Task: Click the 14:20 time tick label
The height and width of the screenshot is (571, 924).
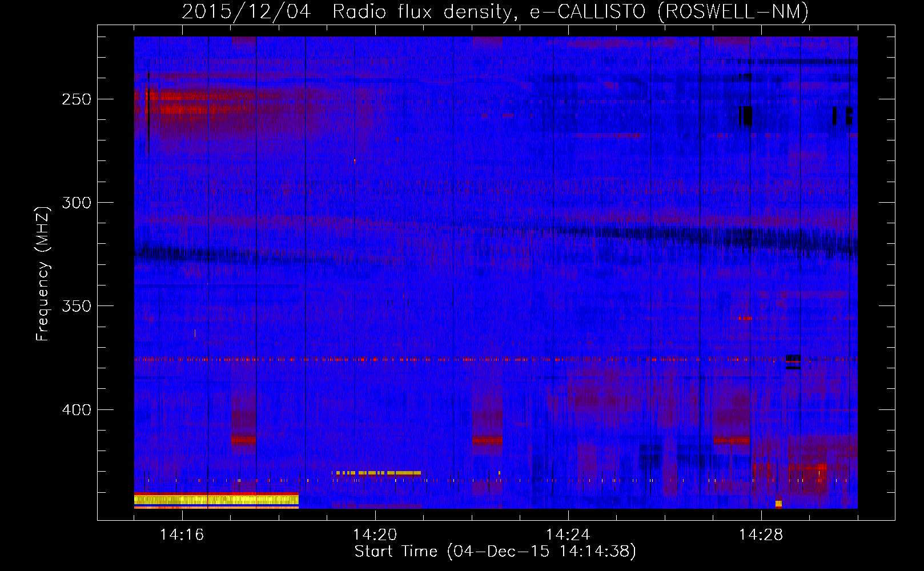Action: tap(375, 534)
